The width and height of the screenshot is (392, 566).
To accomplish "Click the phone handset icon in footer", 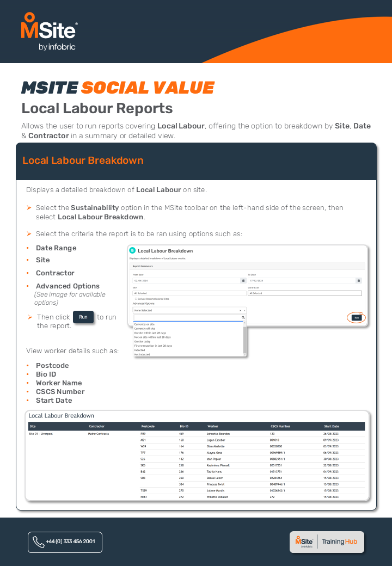I will click(x=38, y=542).
